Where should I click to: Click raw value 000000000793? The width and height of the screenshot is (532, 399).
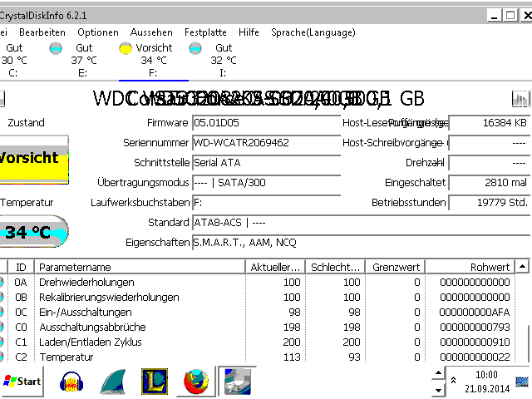point(475,327)
